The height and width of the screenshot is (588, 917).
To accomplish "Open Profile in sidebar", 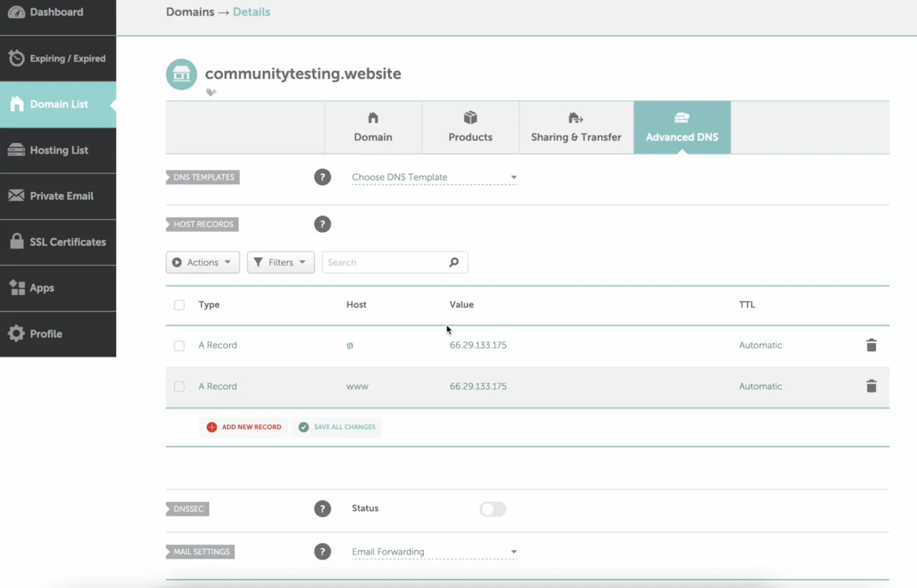I will (58, 334).
